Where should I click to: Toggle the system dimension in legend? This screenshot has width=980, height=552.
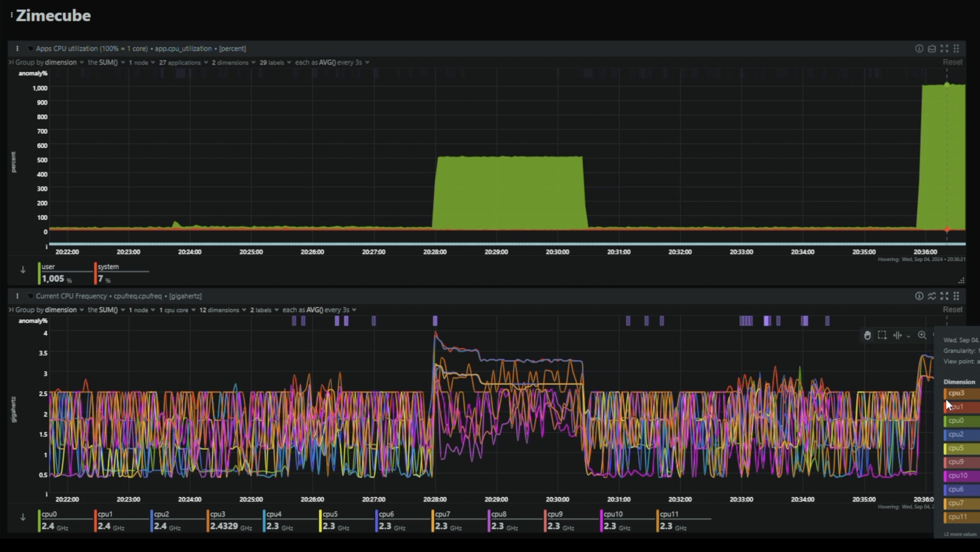coord(108,267)
